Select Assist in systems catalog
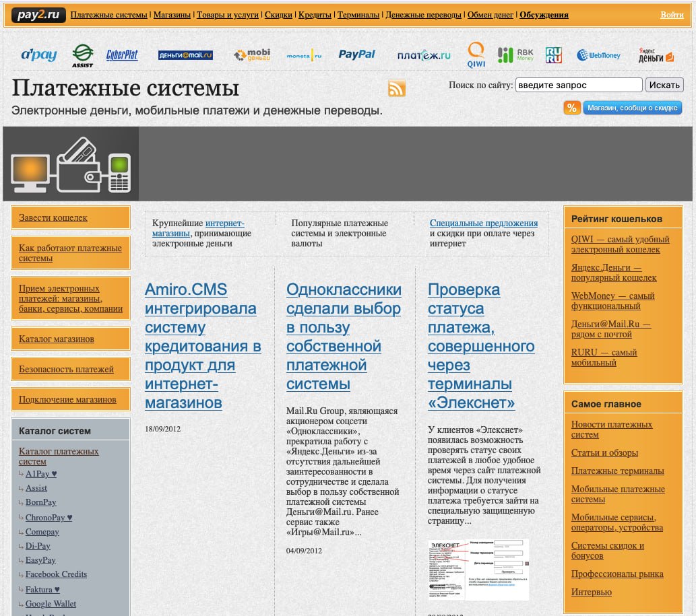This screenshot has height=616, width=696. [x=36, y=488]
